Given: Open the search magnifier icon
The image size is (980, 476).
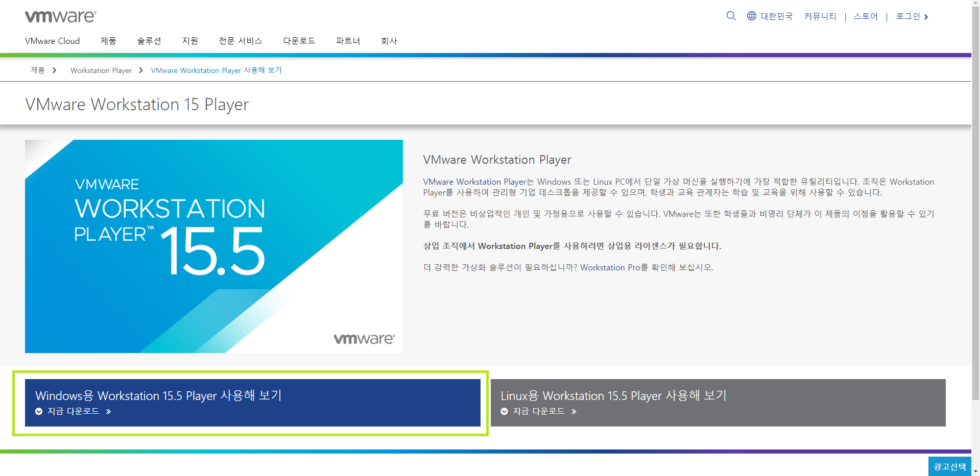Looking at the screenshot, I should pyautogui.click(x=731, y=16).
